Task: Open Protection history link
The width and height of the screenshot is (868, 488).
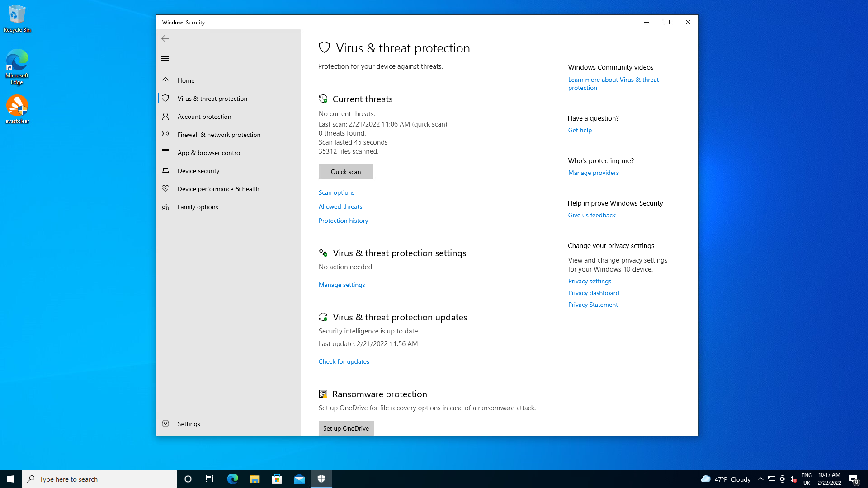Action: 343,221
